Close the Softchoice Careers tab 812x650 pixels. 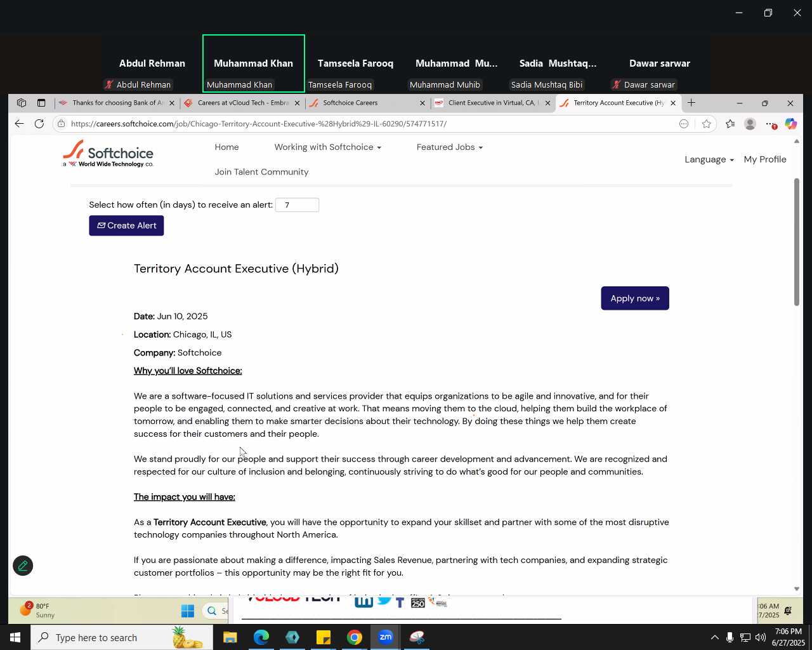[422, 103]
